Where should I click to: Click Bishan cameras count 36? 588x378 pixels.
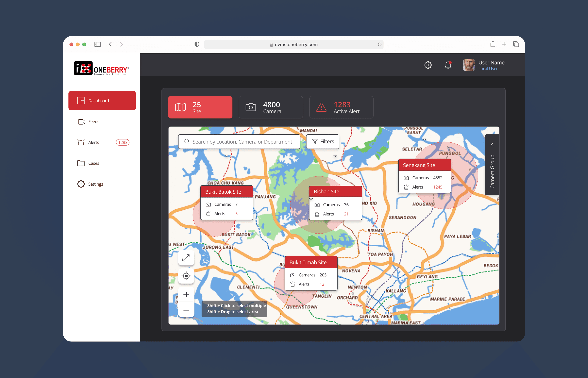[346, 205]
